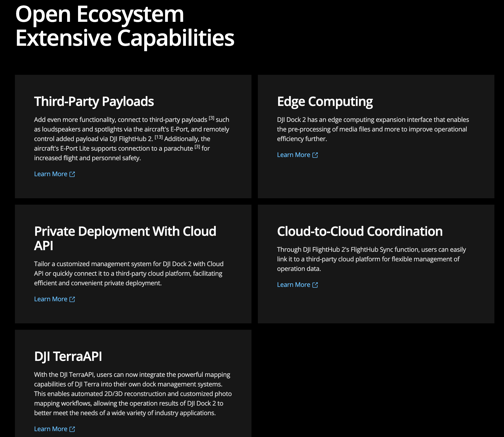The height and width of the screenshot is (437, 504).
Task: Click text 'better meet the needs of a wide variety'
Action: tap(90, 413)
